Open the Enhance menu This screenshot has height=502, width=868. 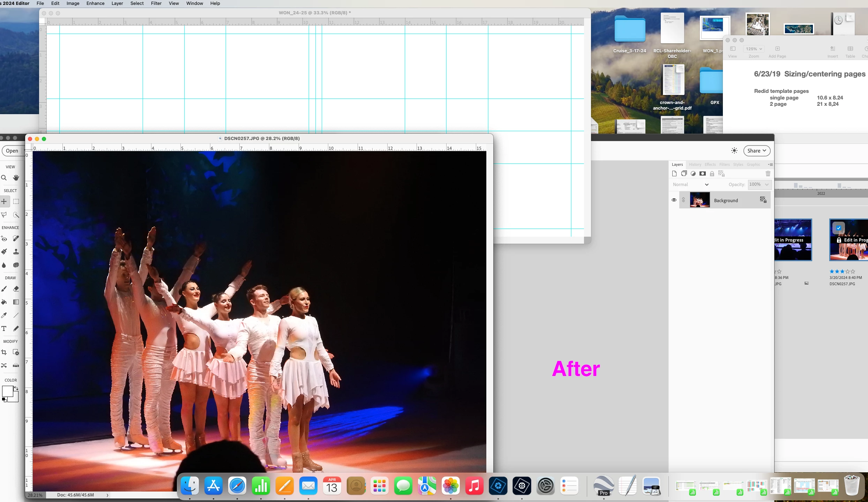click(x=95, y=3)
